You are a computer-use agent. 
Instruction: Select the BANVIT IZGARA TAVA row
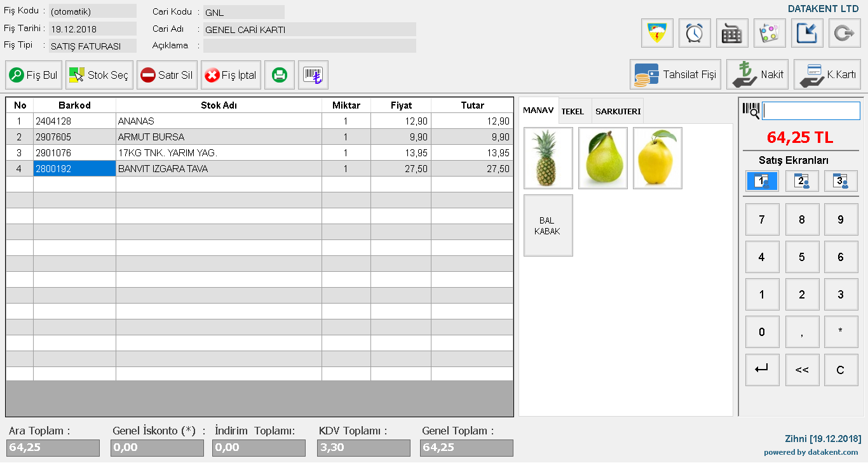coord(259,168)
